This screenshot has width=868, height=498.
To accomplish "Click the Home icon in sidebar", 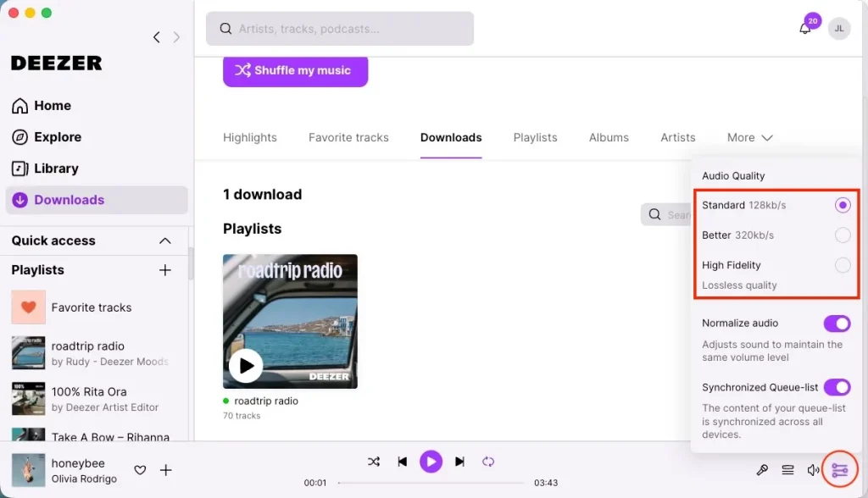I will pyautogui.click(x=20, y=106).
